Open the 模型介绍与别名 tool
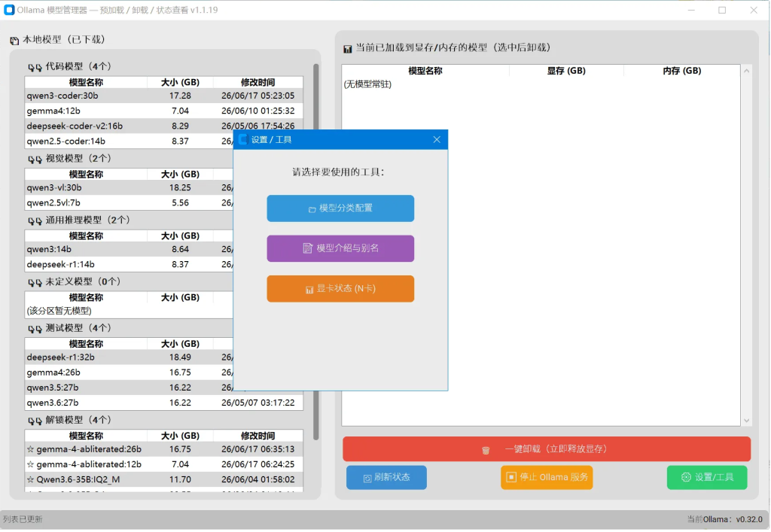Viewport: 771px width, 532px height. (340, 248)
